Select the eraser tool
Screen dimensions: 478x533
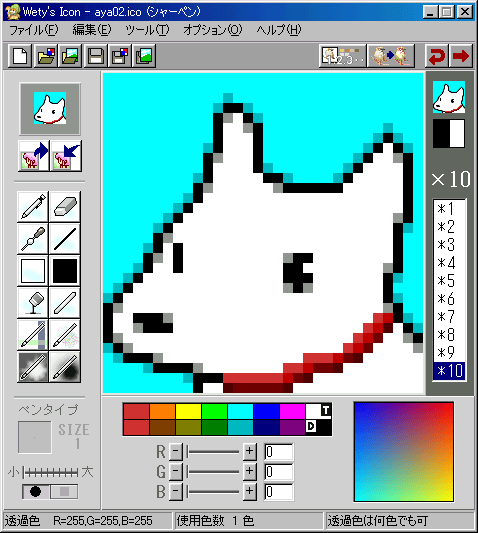[x=65, y=206]
